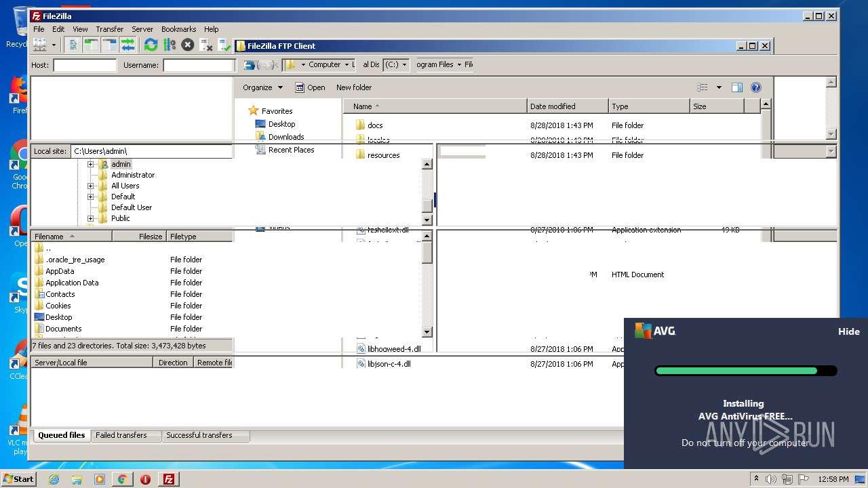Open the Transfer menu
This screenshot has height=488, width=868.
[109, 29]
